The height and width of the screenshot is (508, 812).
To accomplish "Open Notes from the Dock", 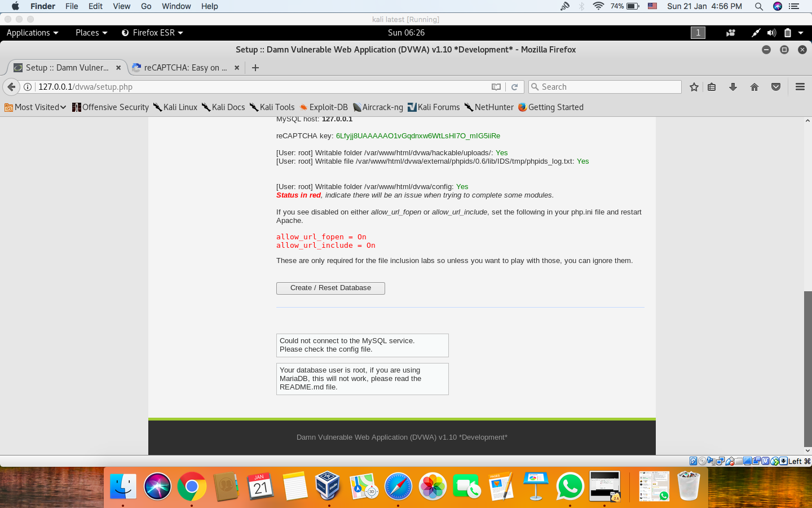I will point(295,486).
